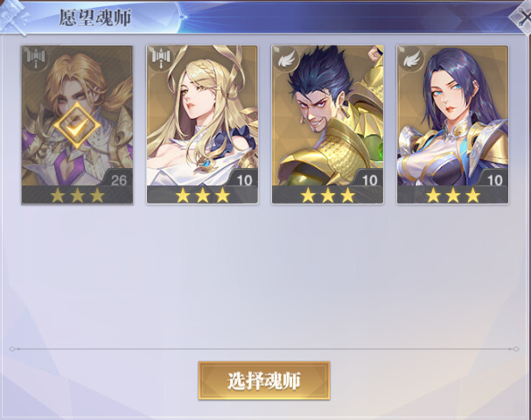Screen dimensions: 531x420
Task: Click level 10 badge on blue-haired man card
Action: tap(368, 179)
